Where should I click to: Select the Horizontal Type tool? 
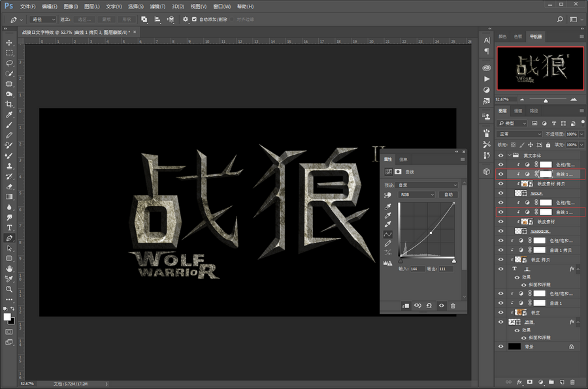(x=9, y=228)
